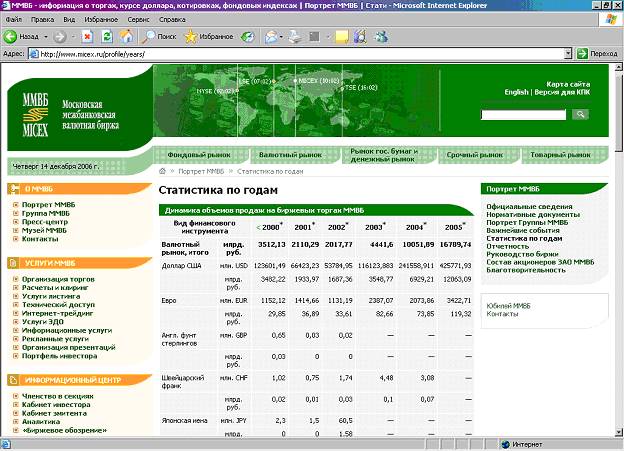Open the Срочный рынок tab

click(474, 155)
